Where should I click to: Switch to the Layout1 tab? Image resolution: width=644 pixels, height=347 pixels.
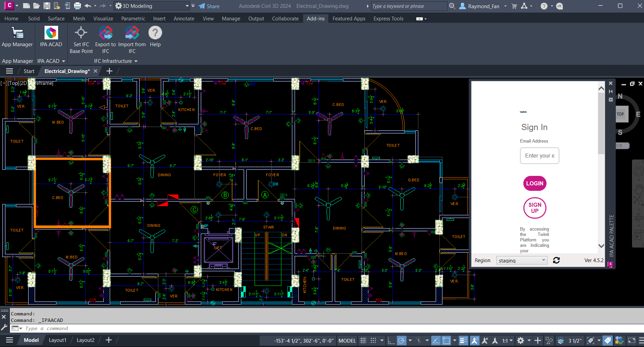pos(57,340)
